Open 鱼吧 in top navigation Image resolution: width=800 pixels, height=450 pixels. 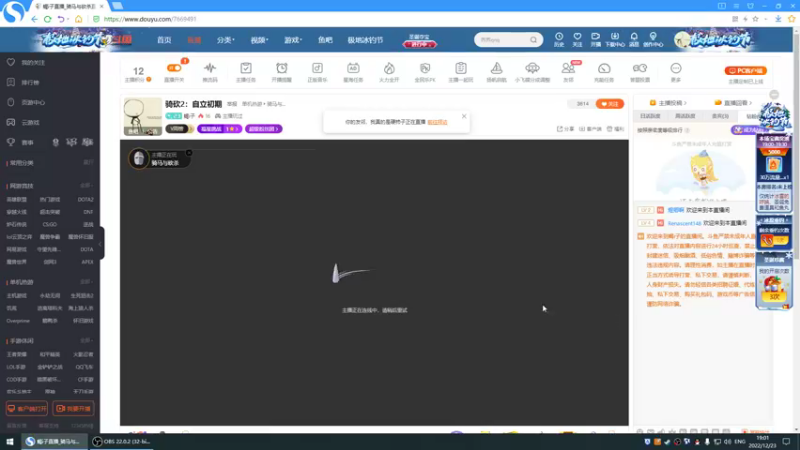coord(325,40)
